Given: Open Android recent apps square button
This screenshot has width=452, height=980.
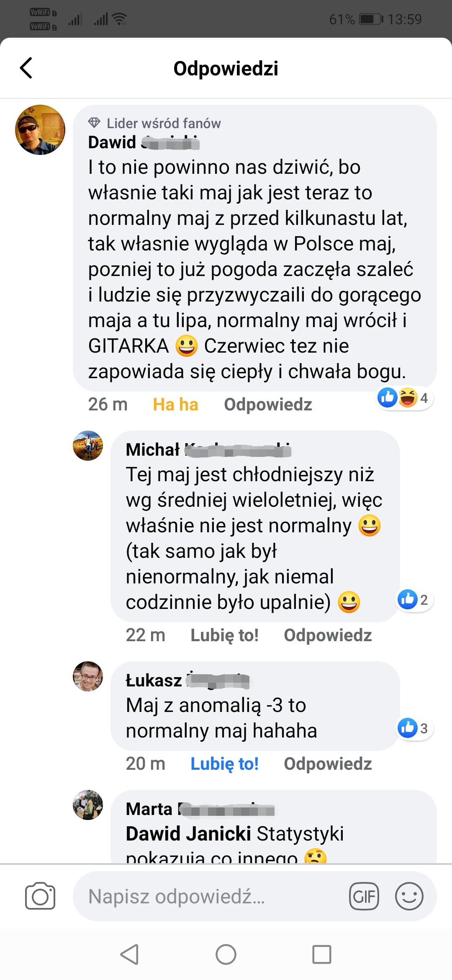Looking at the screenshot, I should pos(322,954).
